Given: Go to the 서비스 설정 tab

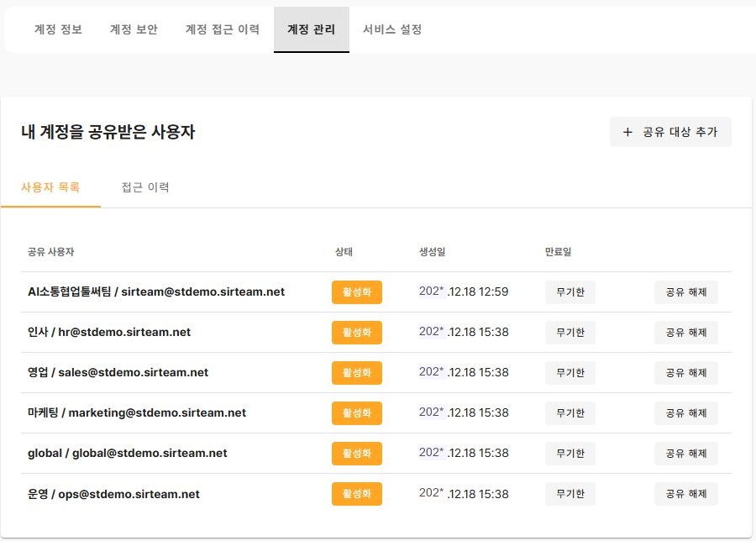Looking at the screenshot, I should (x=392, y=29).
